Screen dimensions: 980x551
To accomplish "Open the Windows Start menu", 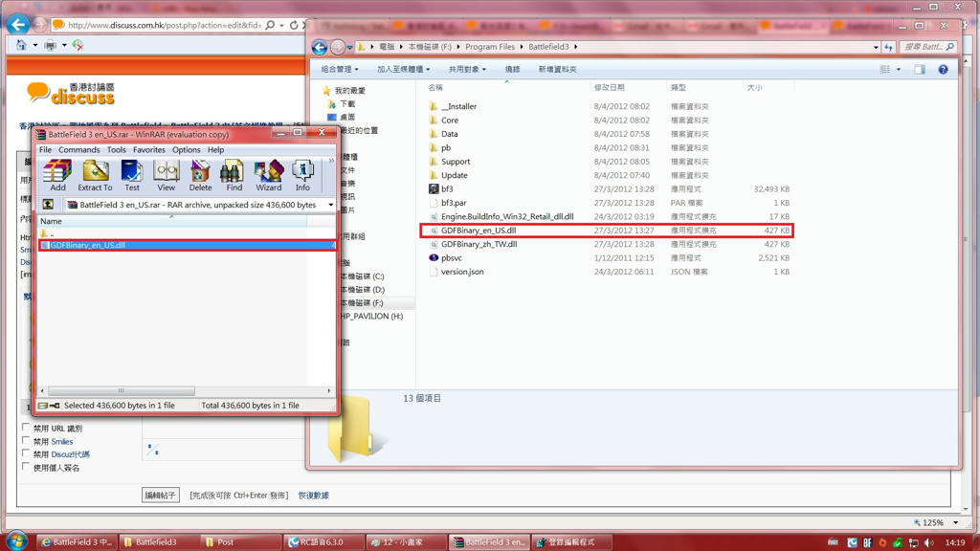I will click(x=15, y=541).
